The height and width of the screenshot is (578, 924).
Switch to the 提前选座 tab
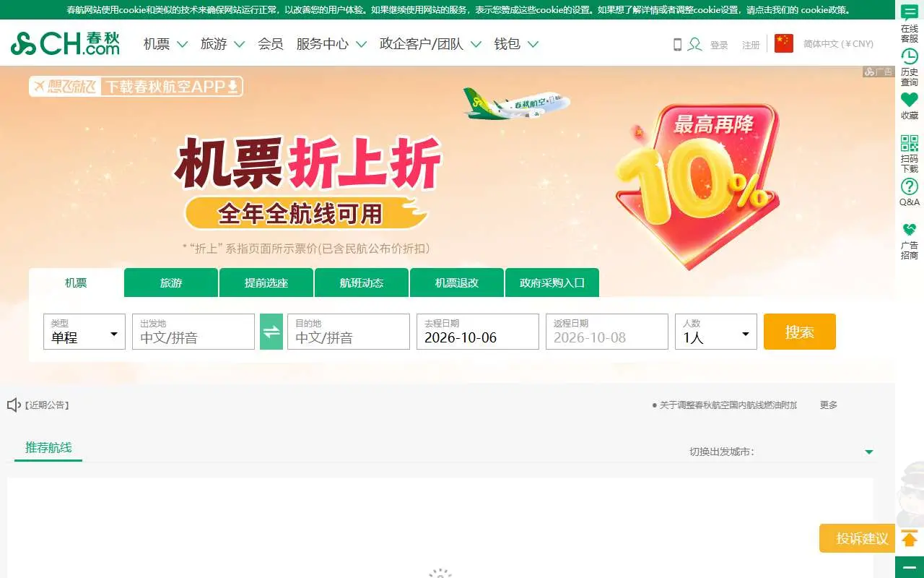click(x=266, y=282)
